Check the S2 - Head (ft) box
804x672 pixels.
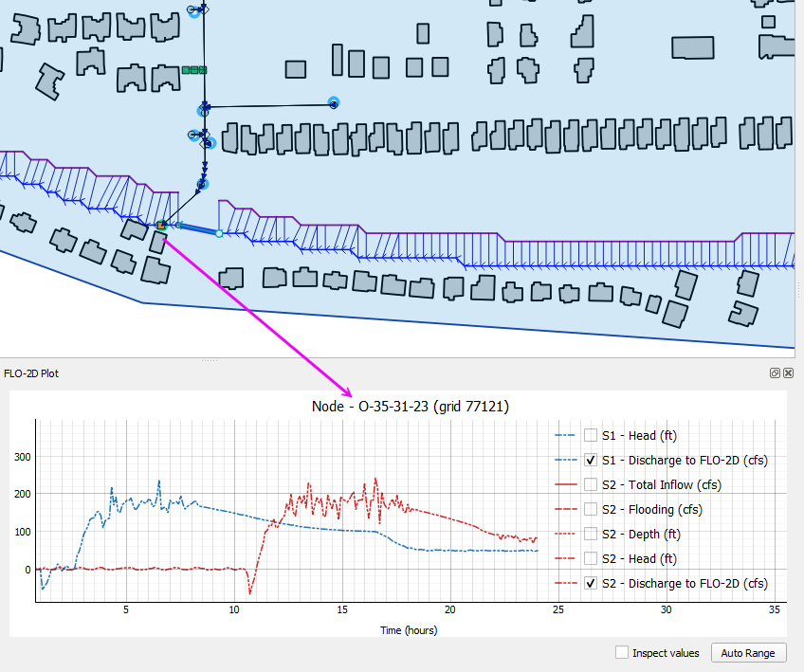[x=591, y=558]
